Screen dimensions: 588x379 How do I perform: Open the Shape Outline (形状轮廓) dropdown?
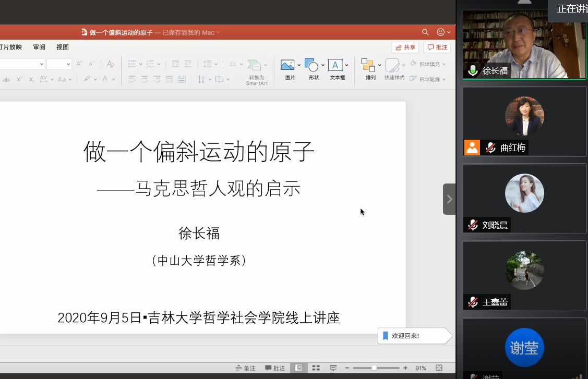coord(445,79)
